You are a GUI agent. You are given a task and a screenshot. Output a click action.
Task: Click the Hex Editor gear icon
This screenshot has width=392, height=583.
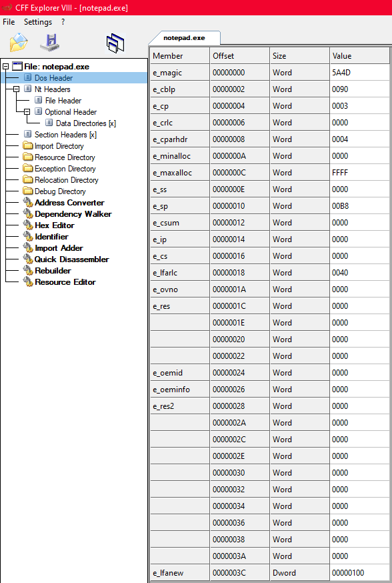tap(28, 225)
